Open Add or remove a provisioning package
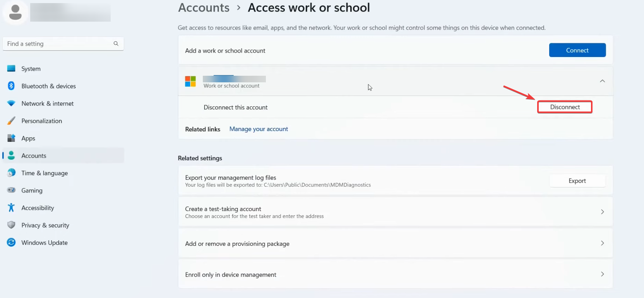This screenshot has width=644, height=298. [602, 243]
